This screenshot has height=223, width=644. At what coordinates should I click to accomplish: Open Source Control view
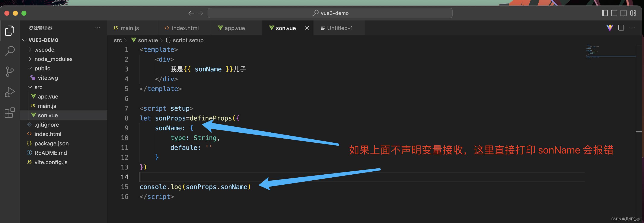click(x=10, y=72)
